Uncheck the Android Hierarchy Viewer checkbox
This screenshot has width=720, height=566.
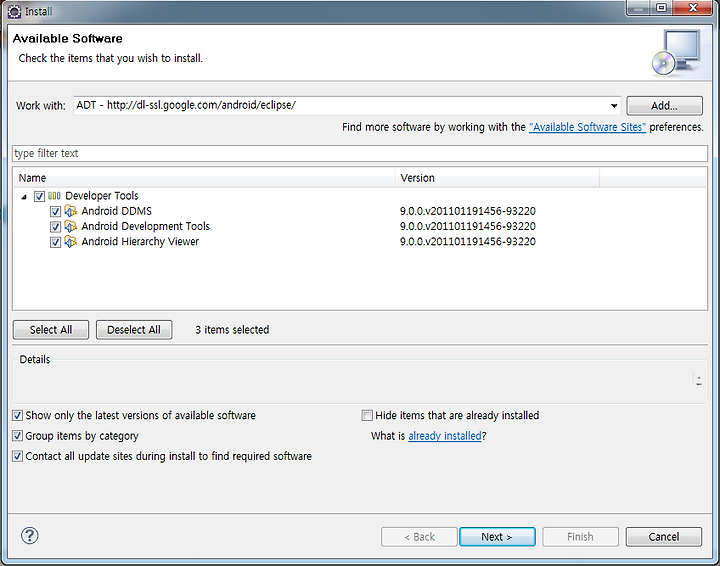click(x=56, y=242)
